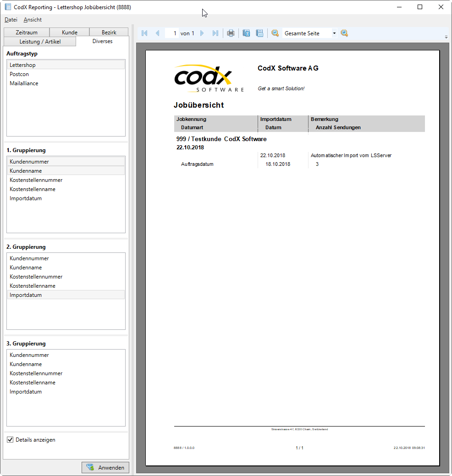The height and width of the screenshot is (476, 452).
Task: Select Kundennummer in 3. Gruppierung
Action: 66,355
